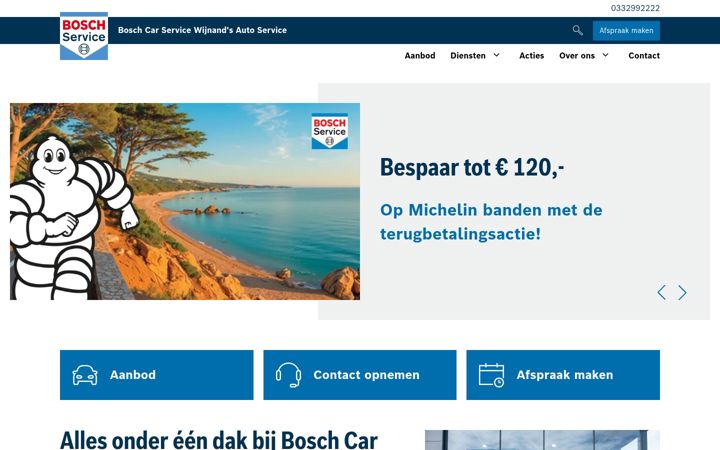
Task: Open the search magnifier icon
Action: (x=578, y=30)
